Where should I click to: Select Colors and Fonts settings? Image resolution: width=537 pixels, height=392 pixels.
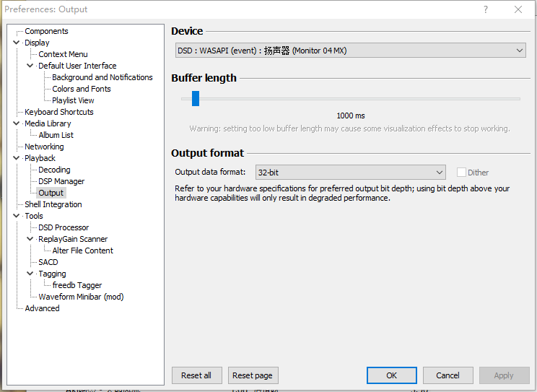pyautogui.click(x=81, y=89)
